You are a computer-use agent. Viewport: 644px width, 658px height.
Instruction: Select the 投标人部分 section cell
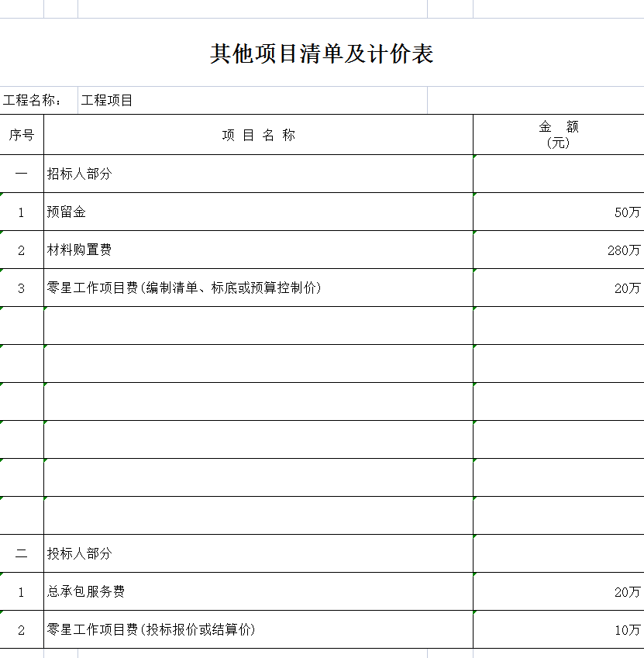258,553
